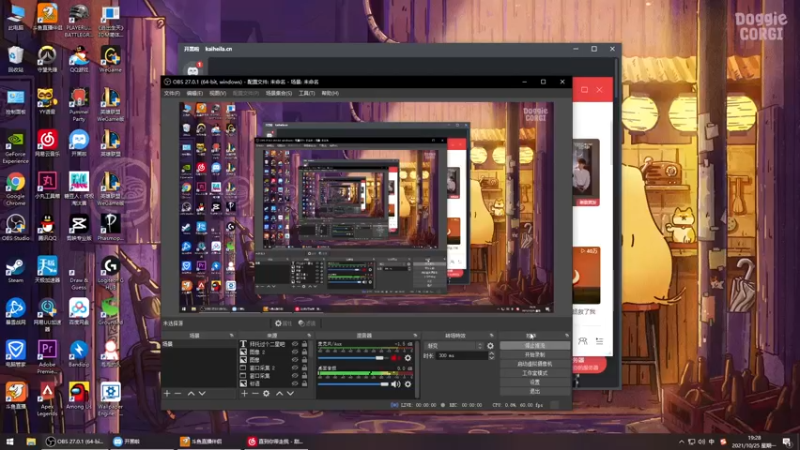Open the 工具(T) menu in OBS
Screen dimensions: 800x450
pos(307,93)
